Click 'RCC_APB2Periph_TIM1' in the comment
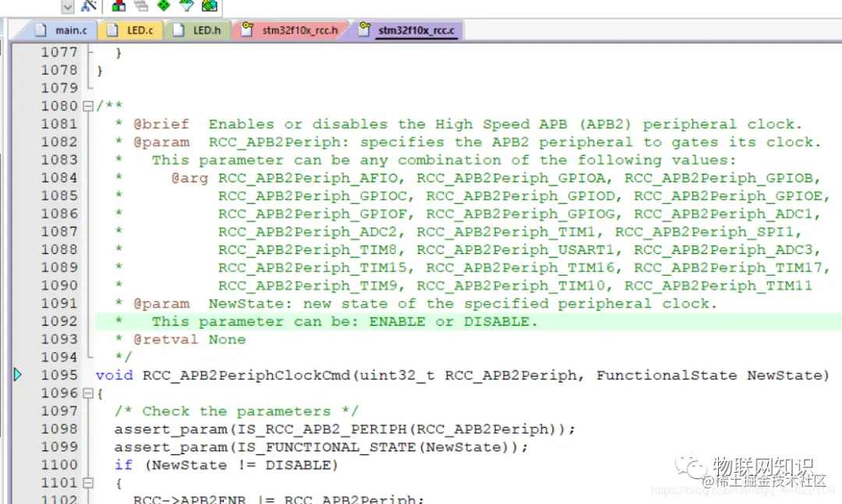The width and height of the screenshot is (842, 504). click(506, 232)
